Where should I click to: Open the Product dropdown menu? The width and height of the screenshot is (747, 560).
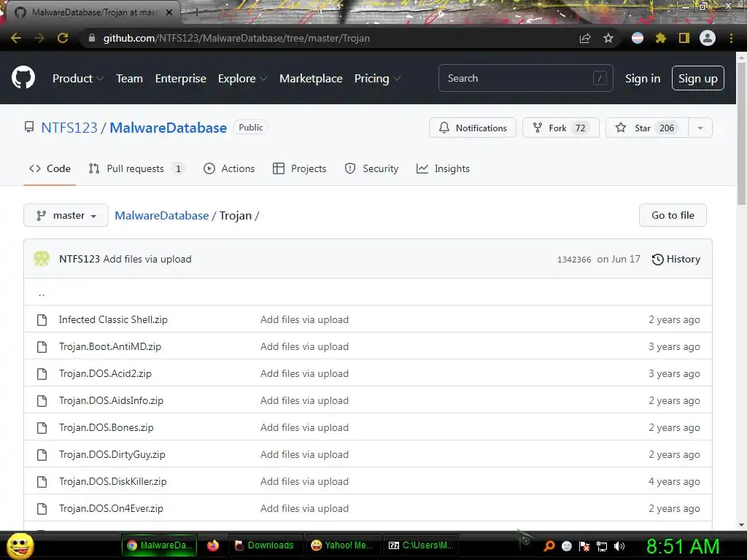[x=78, y=79]
